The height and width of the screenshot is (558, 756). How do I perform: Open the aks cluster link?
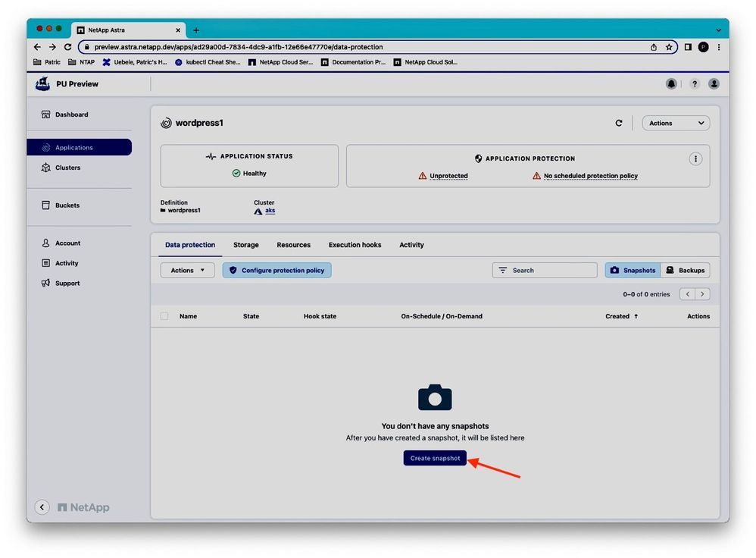click(270, 211)
